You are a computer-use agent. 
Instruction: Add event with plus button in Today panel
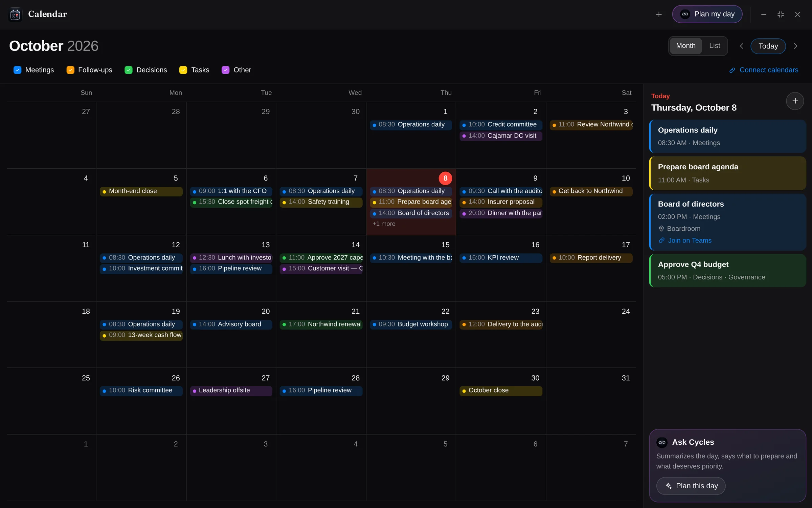pos(795,101)
